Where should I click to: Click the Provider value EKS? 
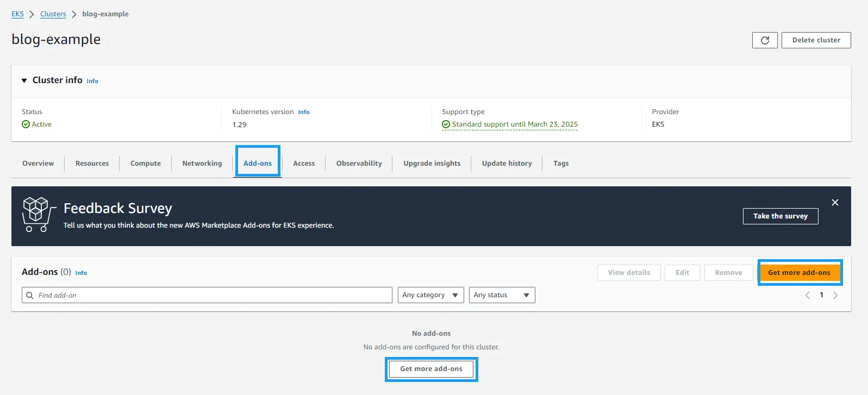[658, 124]
